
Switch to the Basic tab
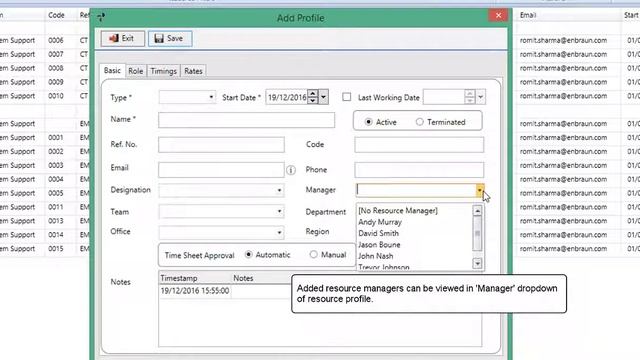click(112, 71)
